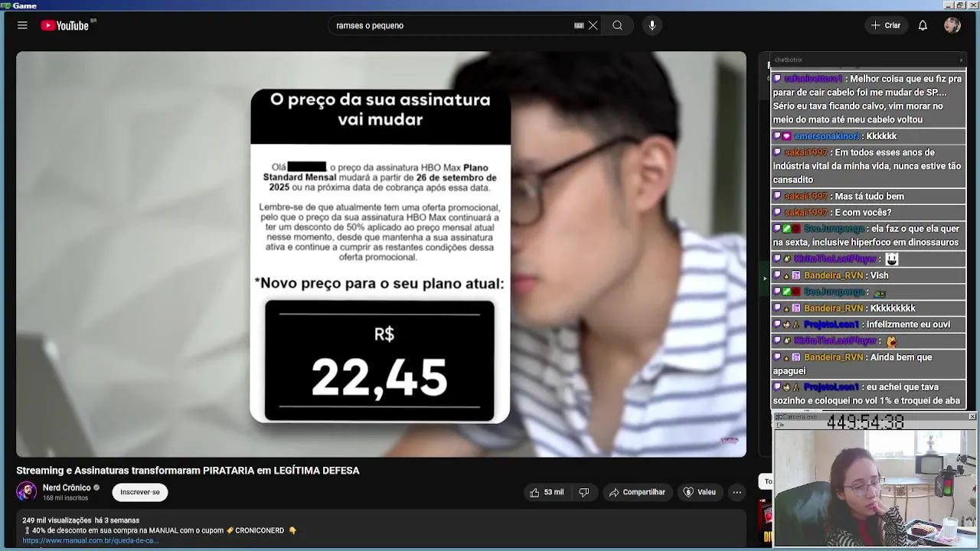This screenshot has height=551, width=980.
Task: Open the notifications bell
Action: point(923,25)
